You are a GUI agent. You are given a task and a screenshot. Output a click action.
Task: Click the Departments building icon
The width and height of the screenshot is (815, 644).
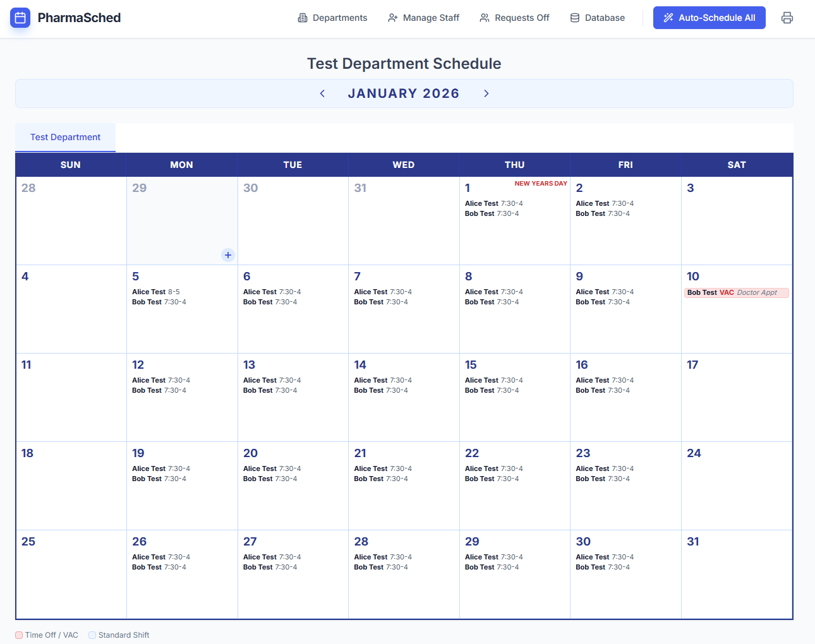click(x=303, y=18)
